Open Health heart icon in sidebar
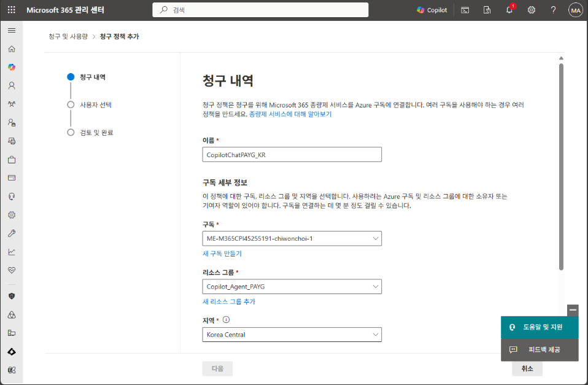The width and height of the screenshot is (588, 385). click(12, 270)
